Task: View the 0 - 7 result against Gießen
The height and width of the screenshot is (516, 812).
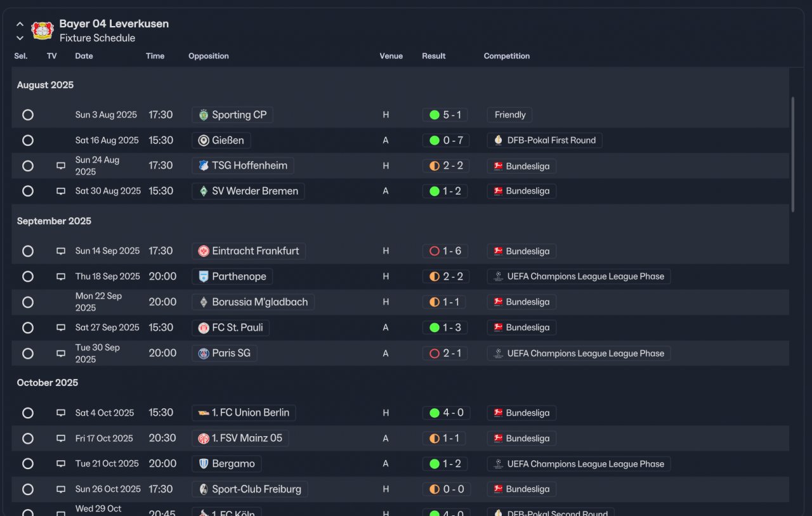Action: click(x=445, y=140)
